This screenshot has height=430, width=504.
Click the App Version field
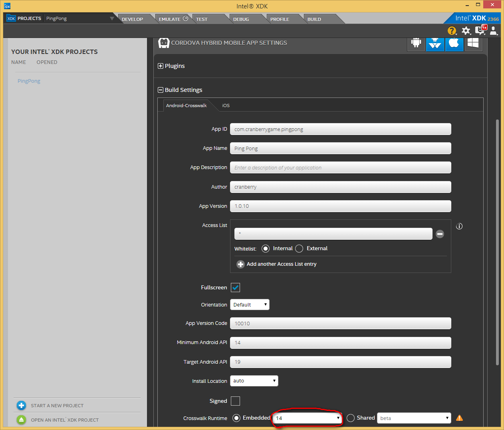(341, 206)
